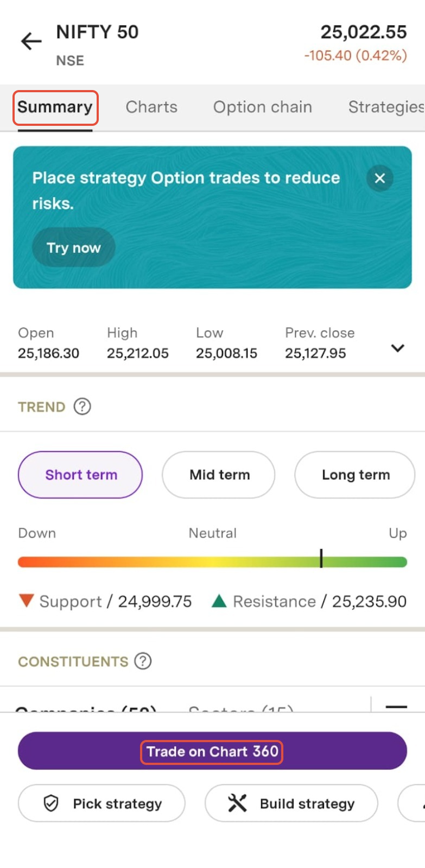Tap the tools icon on Build strategy

point(237,803)
